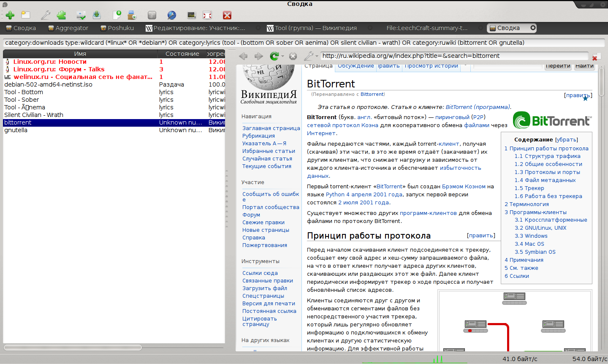Click the document with plus icon
The height and width of the screenshot is (364, 608).
coord(117,15)
